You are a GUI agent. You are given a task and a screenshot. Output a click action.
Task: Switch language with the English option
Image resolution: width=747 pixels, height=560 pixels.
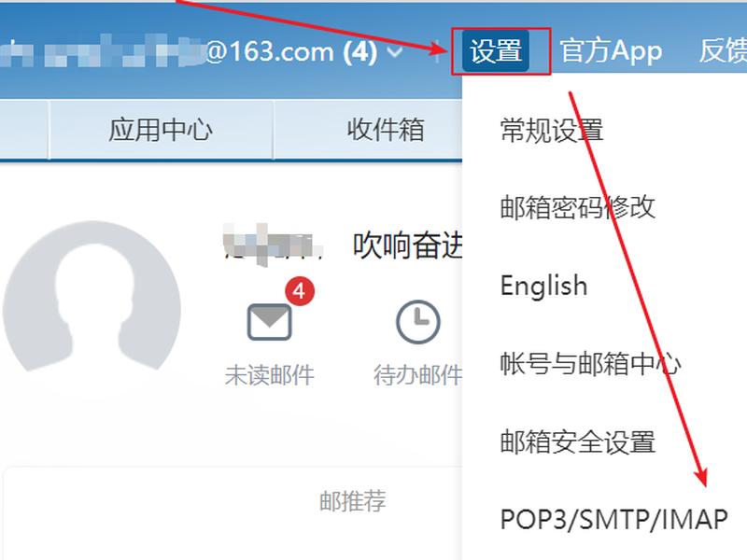(543, 286)
